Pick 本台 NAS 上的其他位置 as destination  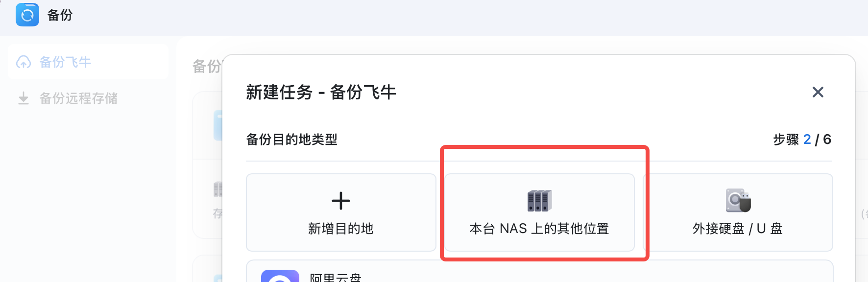(x=539, y=229)
